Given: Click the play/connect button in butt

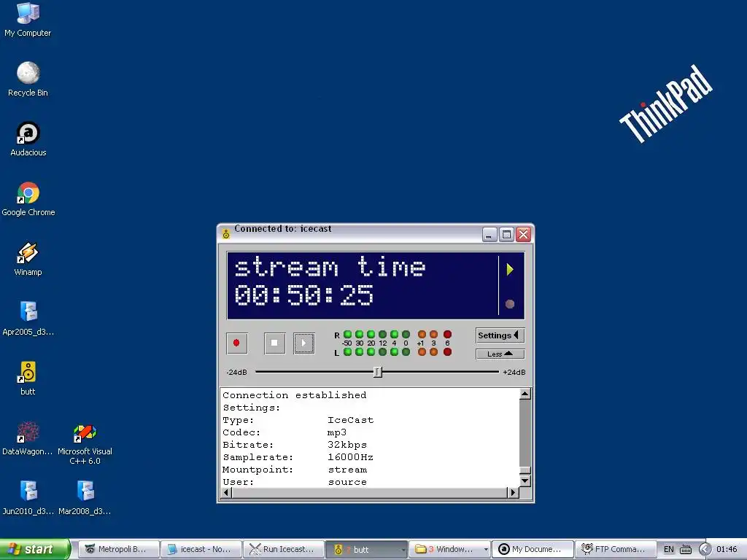Looking at the screenshot, I should (x=304, y=343).
